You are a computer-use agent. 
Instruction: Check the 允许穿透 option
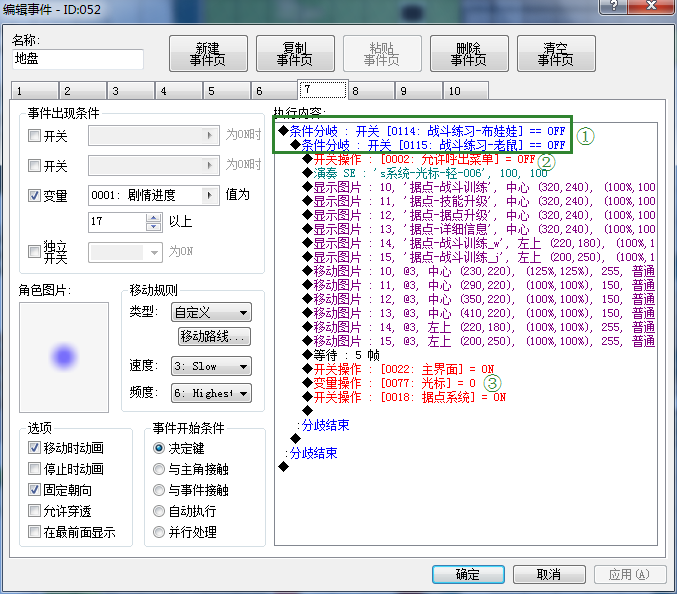pyautogui.click(x=34, y=511)
